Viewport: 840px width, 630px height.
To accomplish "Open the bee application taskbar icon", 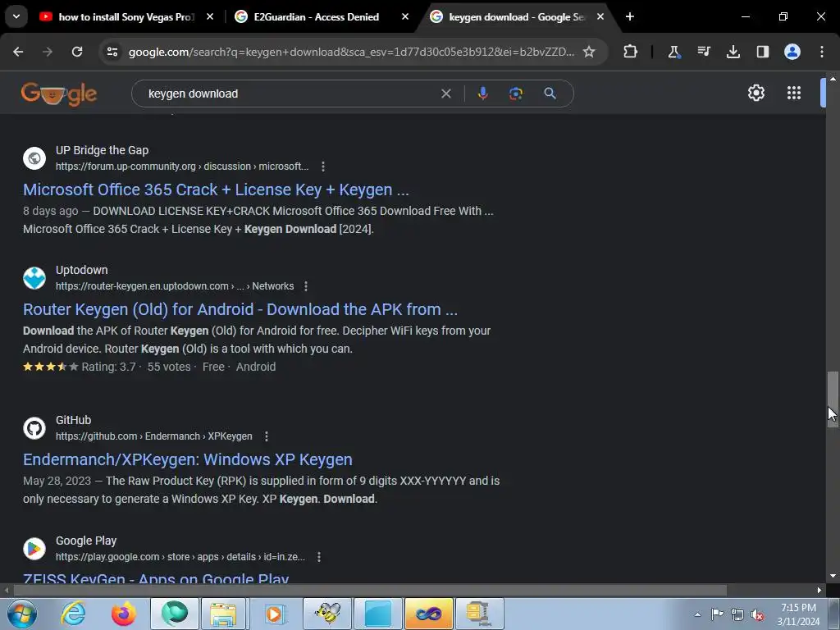I will 326,614.
